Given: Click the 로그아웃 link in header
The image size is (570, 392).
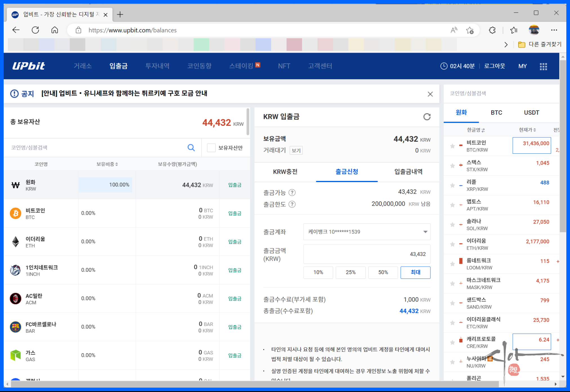Looking at the screenshot, I should point(494,66).
